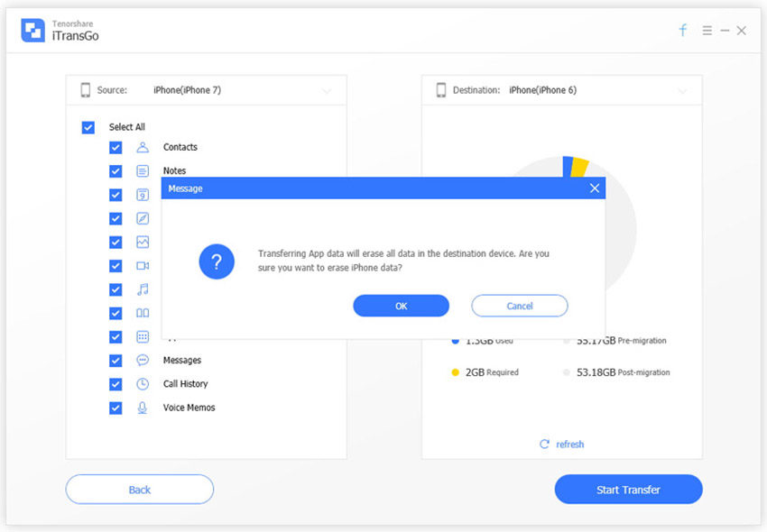Uncheck the Notes checkbox

[116, 171]
